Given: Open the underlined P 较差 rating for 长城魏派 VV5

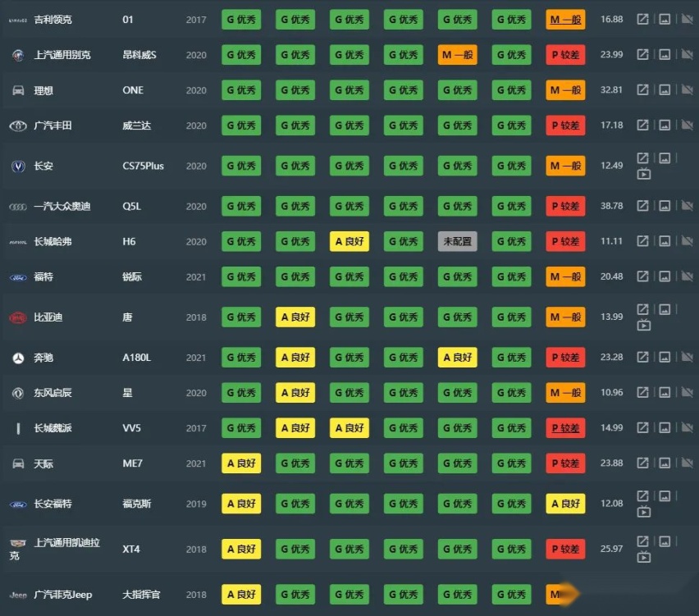Looking at the screenshot, I should pos(565,428).
